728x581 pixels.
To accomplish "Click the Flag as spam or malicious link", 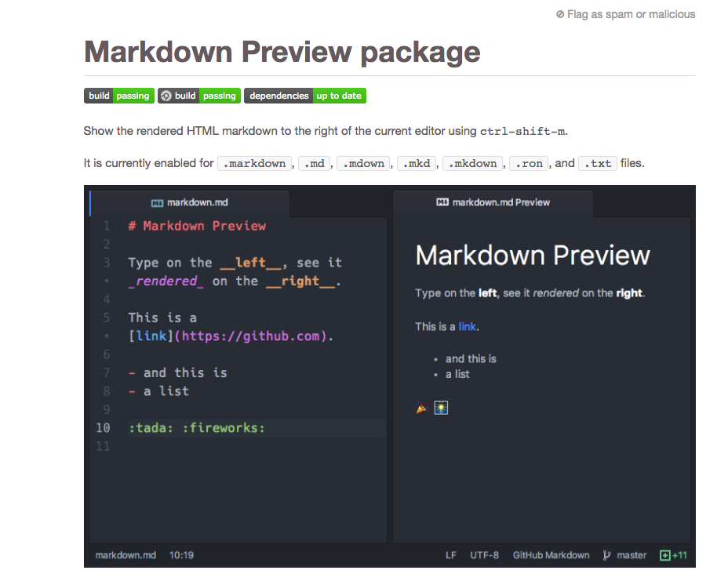I will 625,14.
